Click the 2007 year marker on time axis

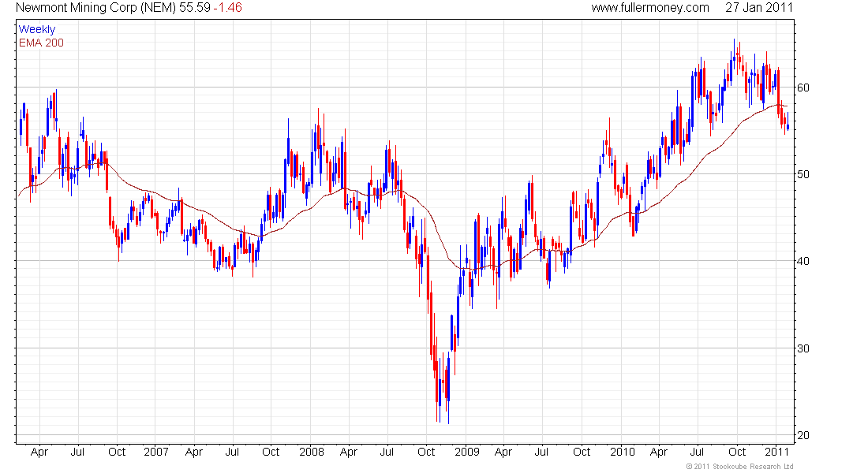pyautogui.click(x=156, y=452)
